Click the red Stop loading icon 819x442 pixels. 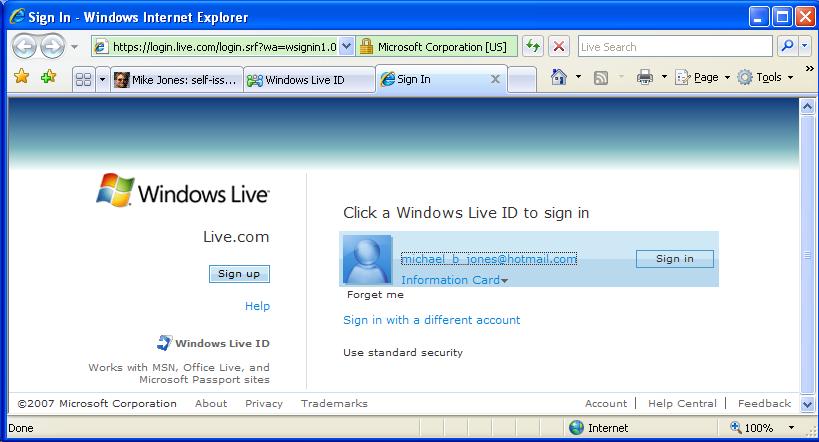(559, 47)
